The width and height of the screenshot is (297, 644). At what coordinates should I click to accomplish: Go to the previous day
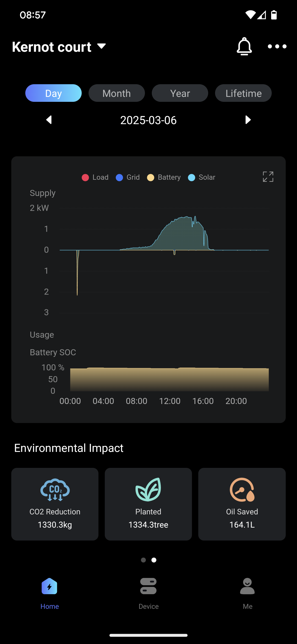click(49, 120)
